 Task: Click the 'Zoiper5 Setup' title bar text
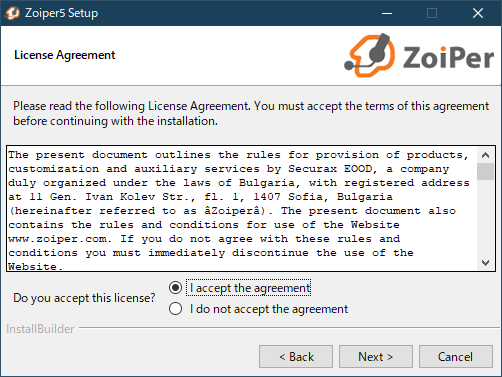[61, 13]
